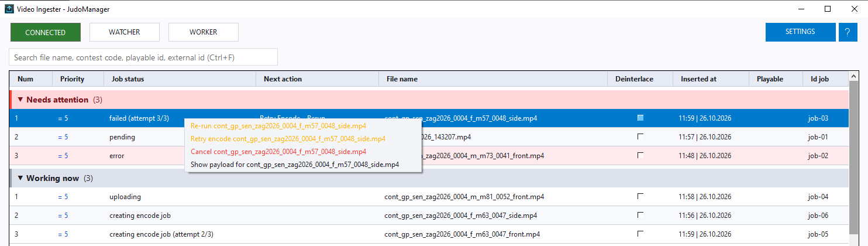Select the 'pending' status cell
The height and width of the screenshot is (246, 868).
[x=122, y=137]
